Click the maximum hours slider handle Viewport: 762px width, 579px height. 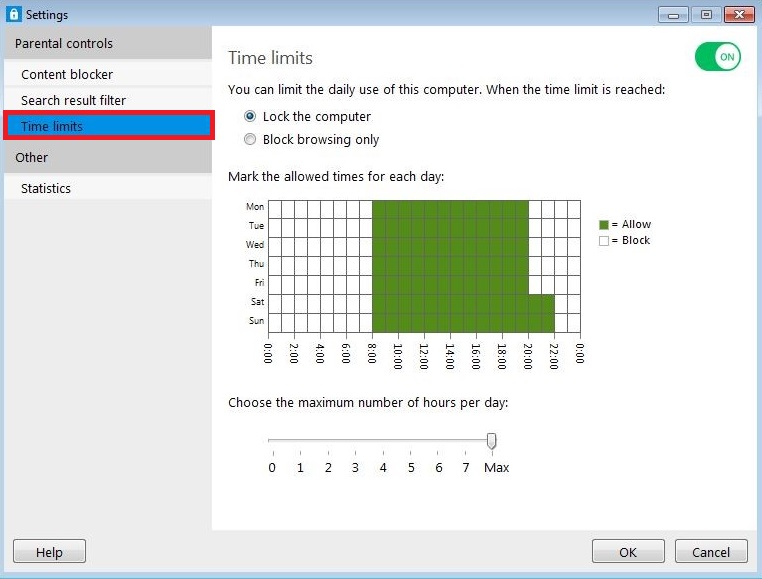click(491, 441)
